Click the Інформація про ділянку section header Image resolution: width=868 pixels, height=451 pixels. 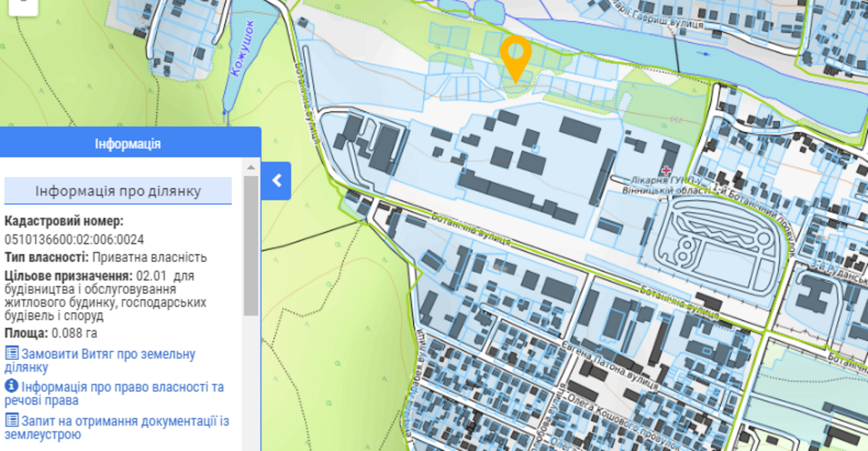[x=118, y=191]
